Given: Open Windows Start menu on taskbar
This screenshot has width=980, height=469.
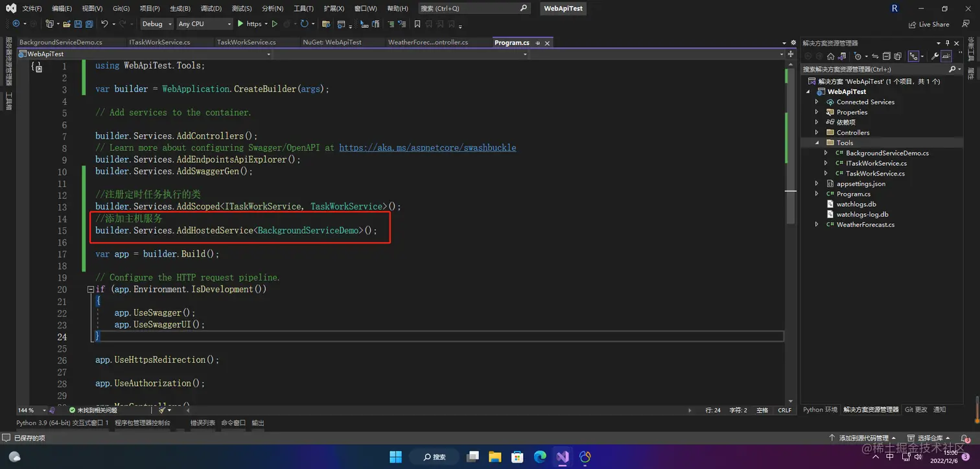Looking at the screenshot, I should pos(395,457).
